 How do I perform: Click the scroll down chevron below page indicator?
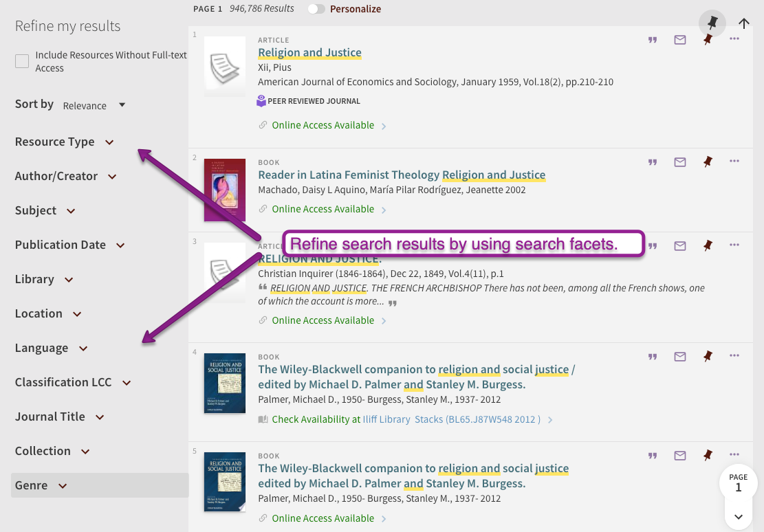[739, 517]
